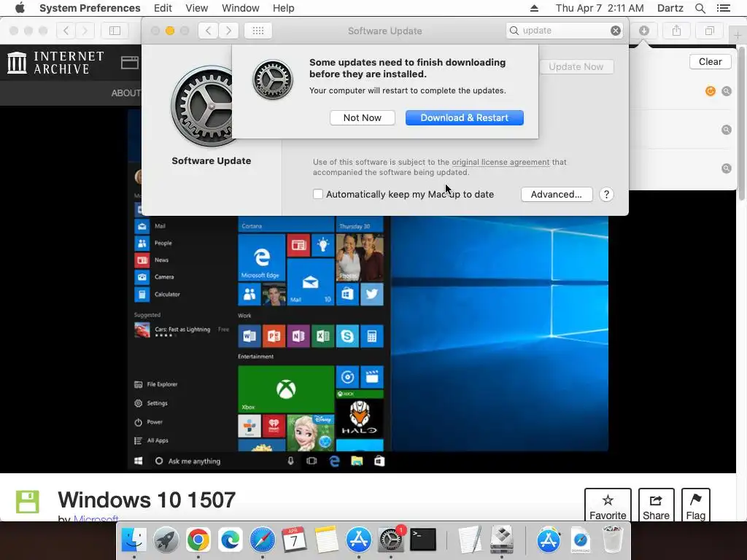Image resolution: width=747 pixels, height=560 pixels.
Task: Enable Automatically keep my Mac up to date
Action: click(x=318, y=194)
